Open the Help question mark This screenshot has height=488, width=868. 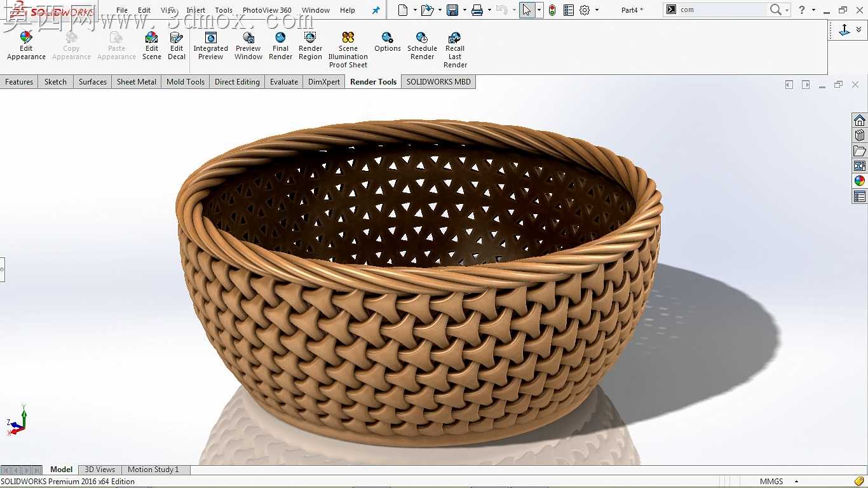803,10
